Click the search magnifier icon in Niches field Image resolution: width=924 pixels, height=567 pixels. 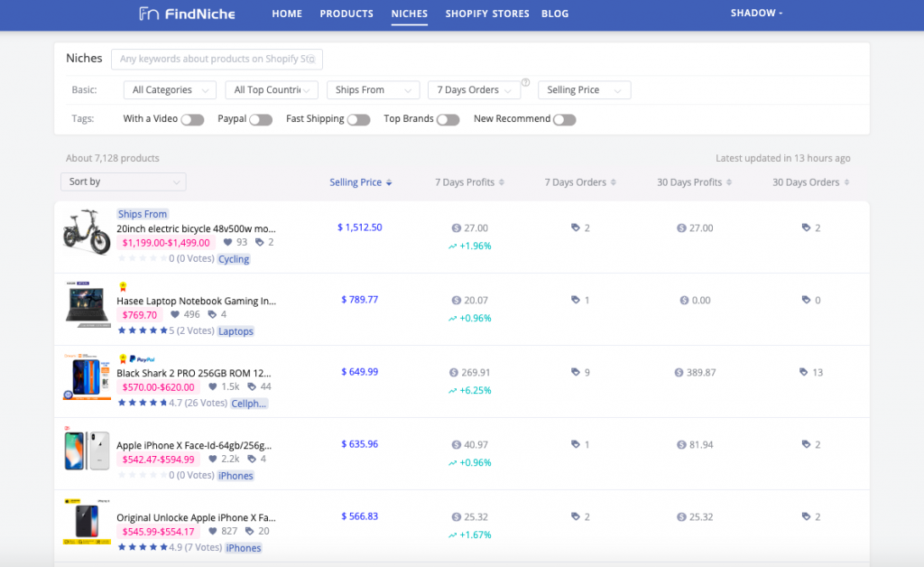[x=311, y=59]
